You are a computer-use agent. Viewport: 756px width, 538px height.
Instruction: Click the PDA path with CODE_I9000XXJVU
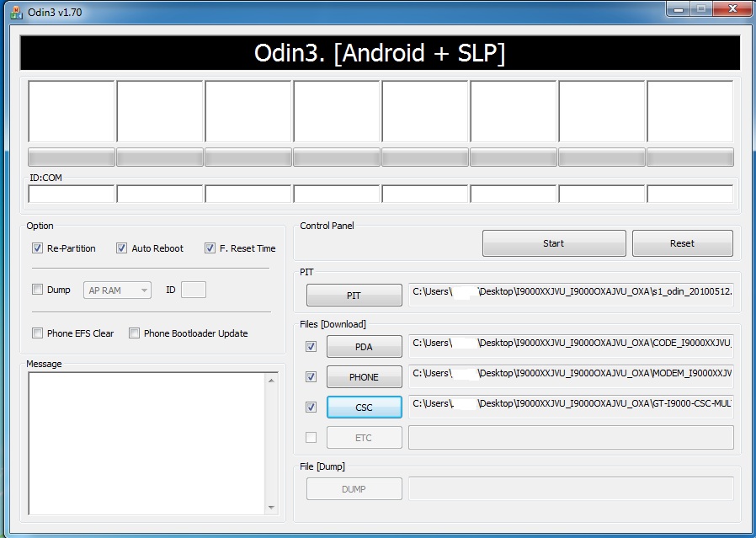point(571,347)
